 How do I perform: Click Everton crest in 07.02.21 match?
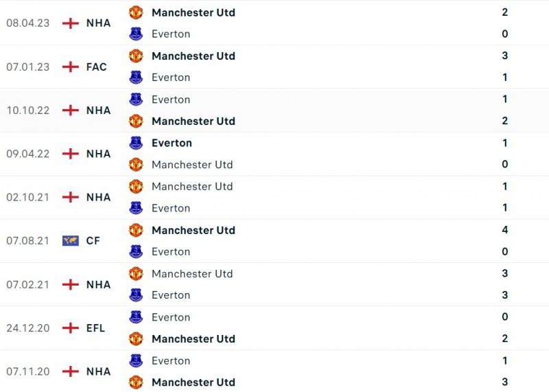pos(136,295)
